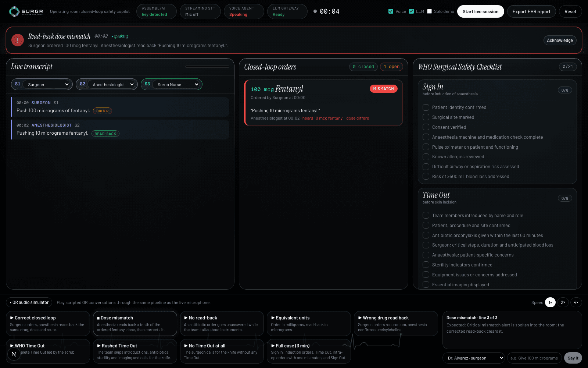Play the Correct closed loop scenario
The width and height of the screenshot is (588, 368).
coord(48,323)
